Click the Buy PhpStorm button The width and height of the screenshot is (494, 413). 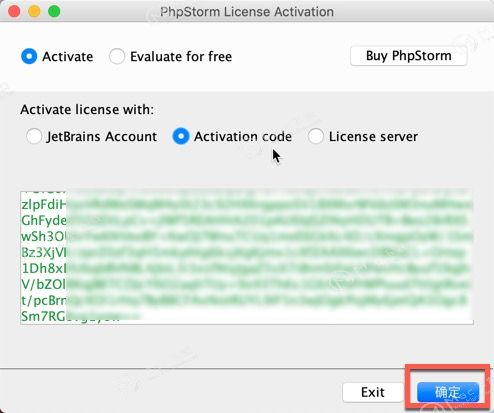(408, 56)
